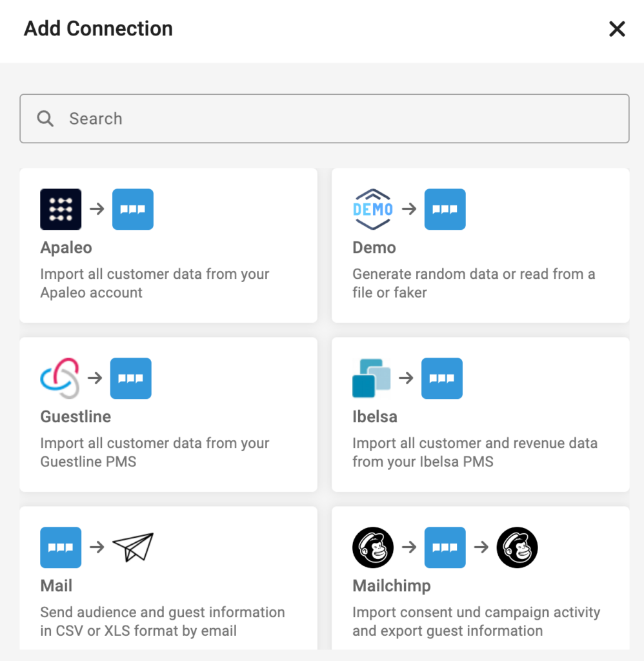This screenshot has height=661, width=644.
Task: Click the blue chat icon beside Guestline
Action: click(131, 378)
